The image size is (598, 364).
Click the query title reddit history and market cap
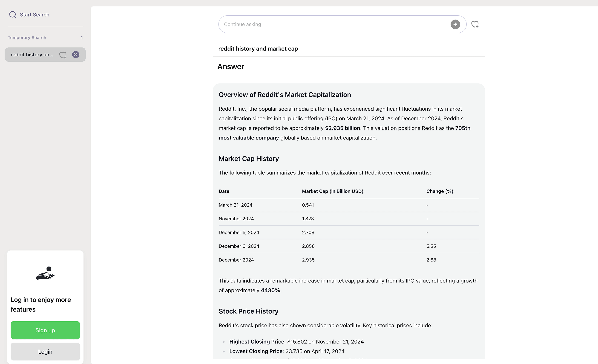(258, 49)
